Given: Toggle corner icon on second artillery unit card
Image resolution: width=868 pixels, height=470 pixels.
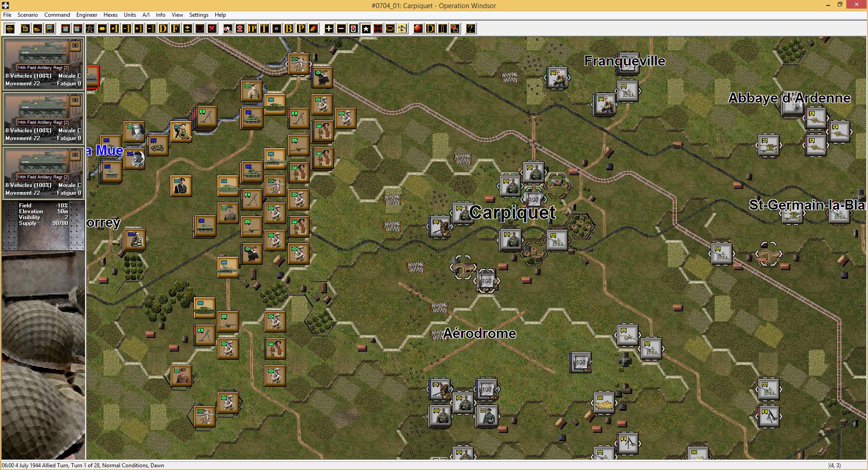Looking at the screenshot, I should (x=75, y=100).
